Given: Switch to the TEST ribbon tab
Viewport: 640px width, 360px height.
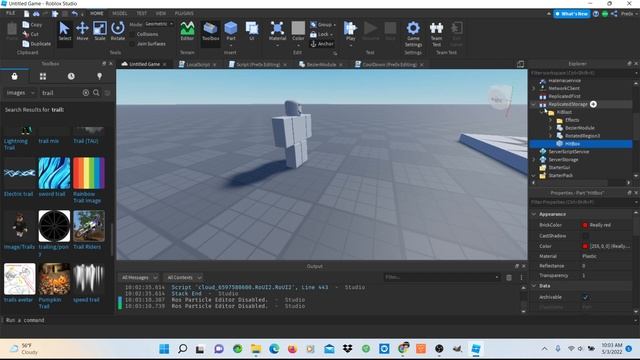Looking at the screenshot, I should click(x=142, y=13).
